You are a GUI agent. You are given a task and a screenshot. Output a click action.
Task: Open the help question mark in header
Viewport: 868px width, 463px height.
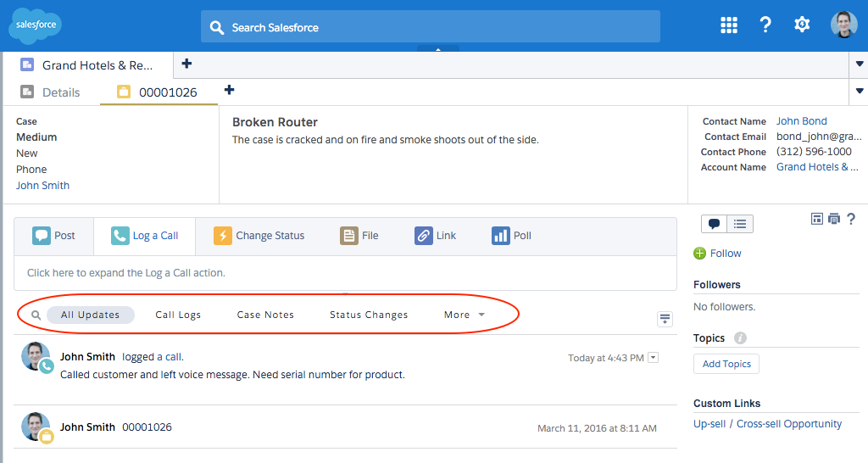click(x=765, y=25)
